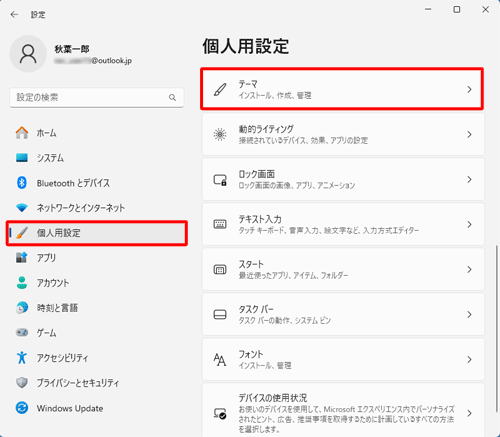This screenshot has width=500, height=437.
Task: Click the テーマ brush icon
Action: click(220, 89)
